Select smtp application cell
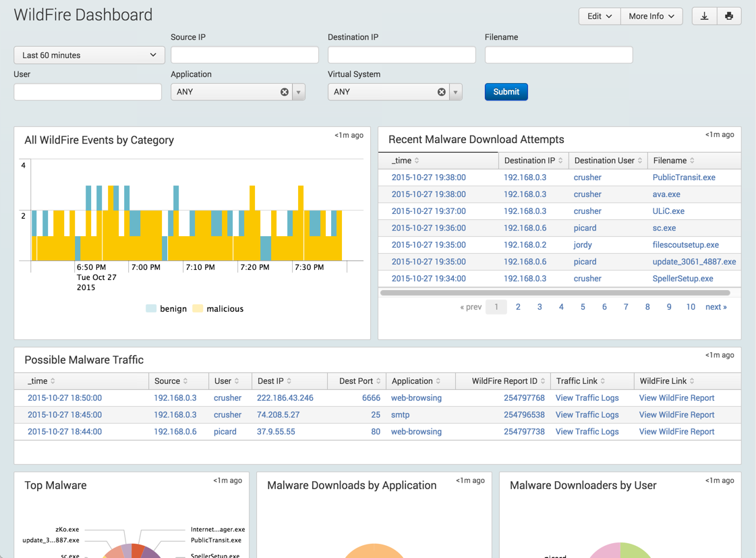Screen dimensions: 756x558 [400, 415]
